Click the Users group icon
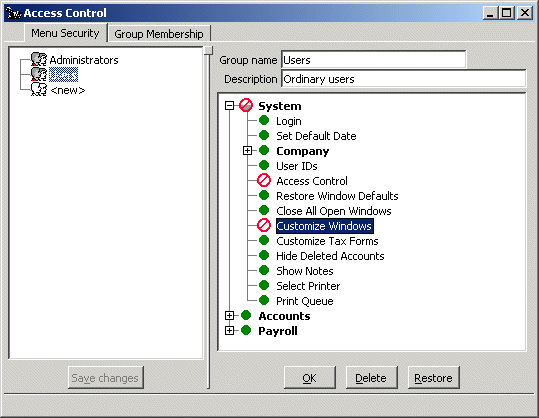539x418 pixels. point(38,74)
